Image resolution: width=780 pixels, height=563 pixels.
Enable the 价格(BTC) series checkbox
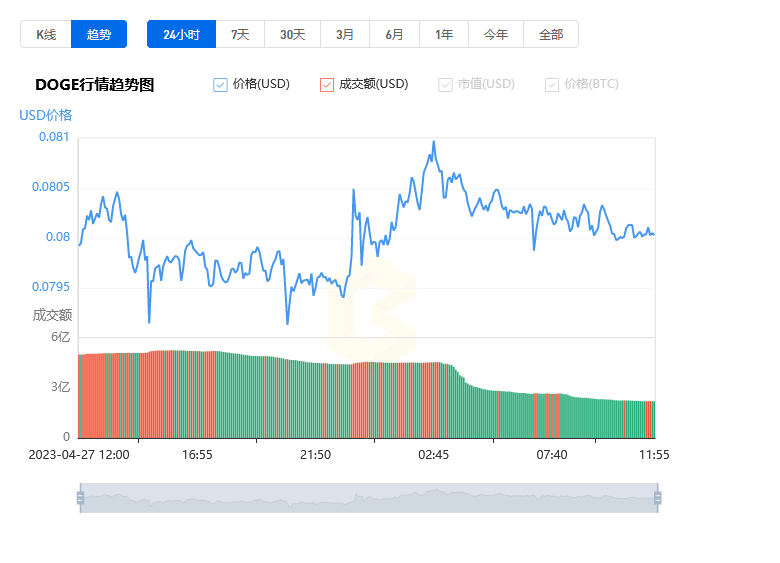coord(552,85)
